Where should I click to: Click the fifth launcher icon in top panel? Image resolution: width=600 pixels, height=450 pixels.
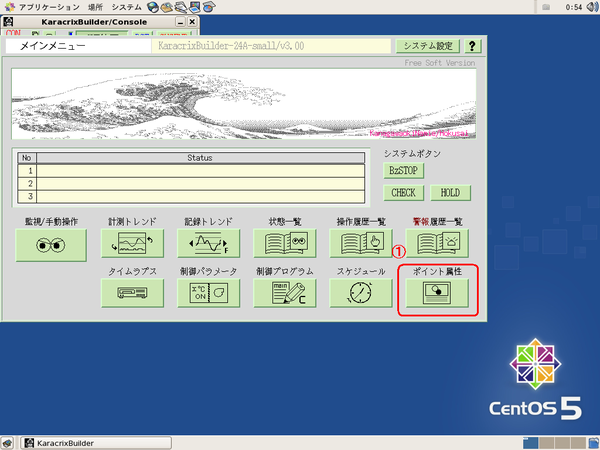pos(209,7)
